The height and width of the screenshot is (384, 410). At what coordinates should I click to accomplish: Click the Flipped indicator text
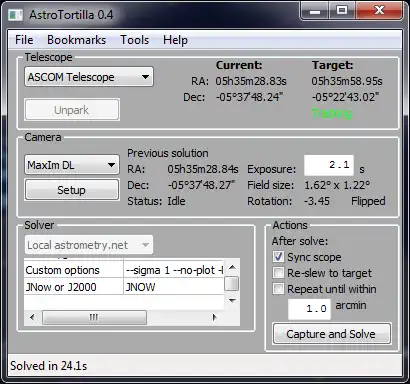(x=368, y=201)
